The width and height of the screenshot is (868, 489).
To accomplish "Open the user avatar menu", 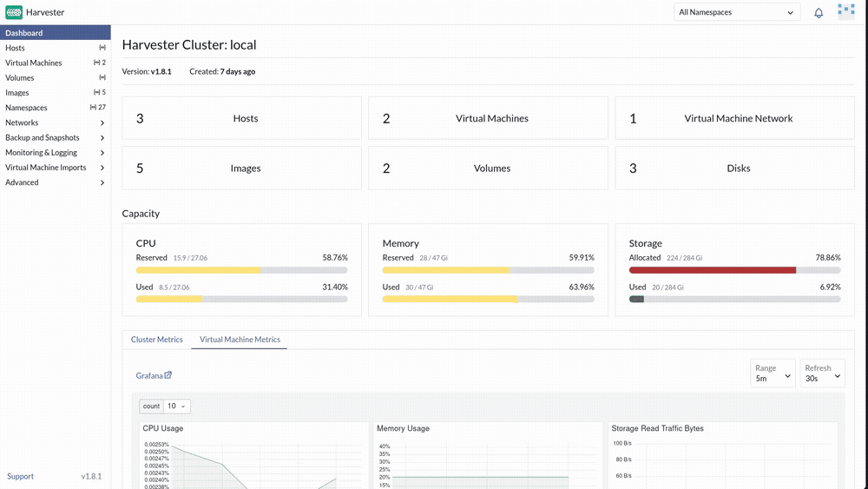I will click(845, 11).
